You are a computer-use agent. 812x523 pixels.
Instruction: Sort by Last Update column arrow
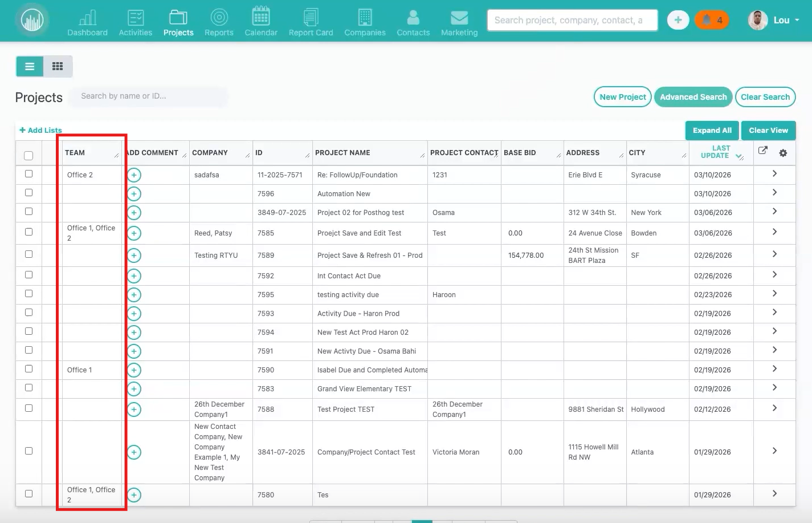click(x=739, y=156)
